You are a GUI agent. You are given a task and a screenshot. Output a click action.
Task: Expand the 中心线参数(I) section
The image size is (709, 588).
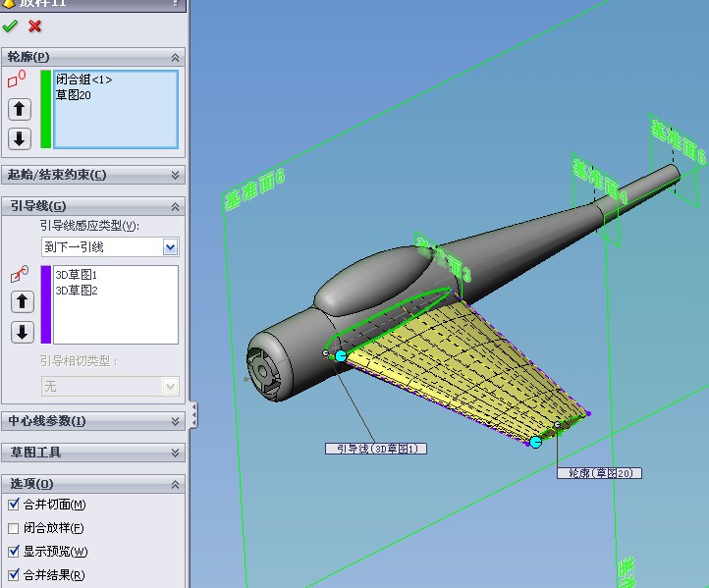coord(175,421)
